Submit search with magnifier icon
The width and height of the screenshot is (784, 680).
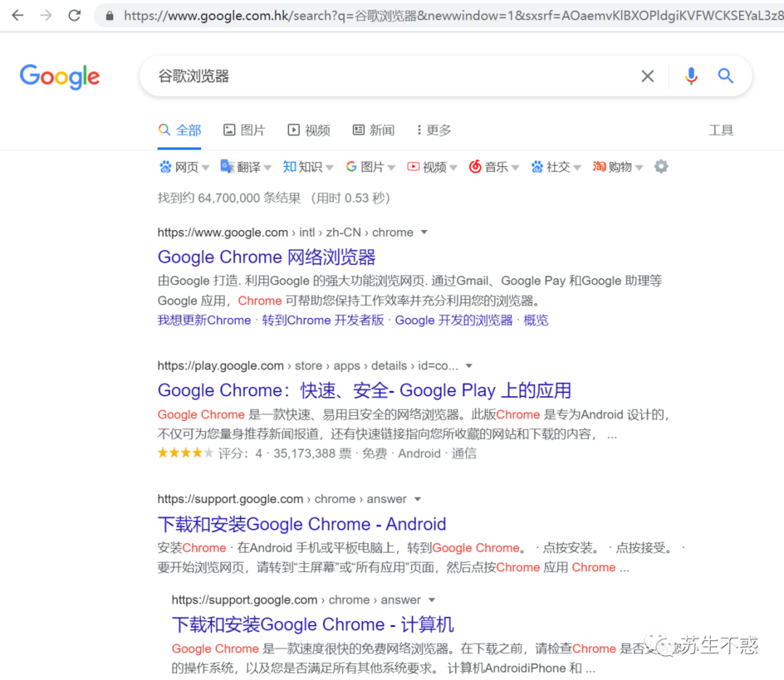tap(725, 76)
